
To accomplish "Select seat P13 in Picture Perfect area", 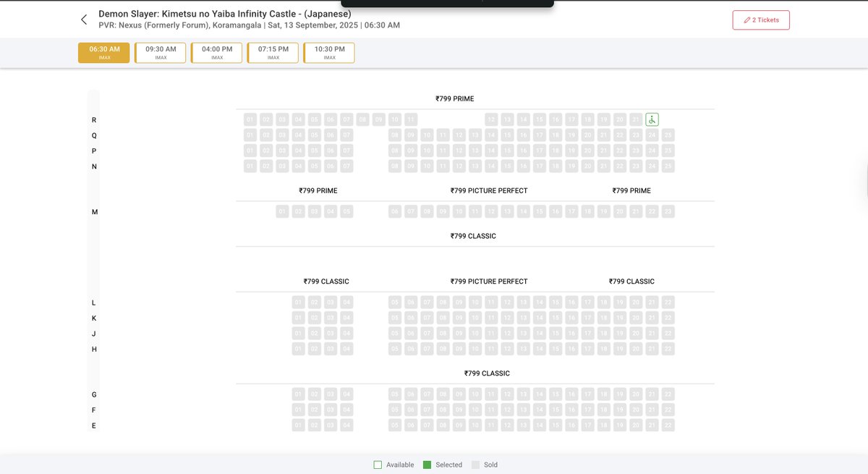I will pos(475,151).
